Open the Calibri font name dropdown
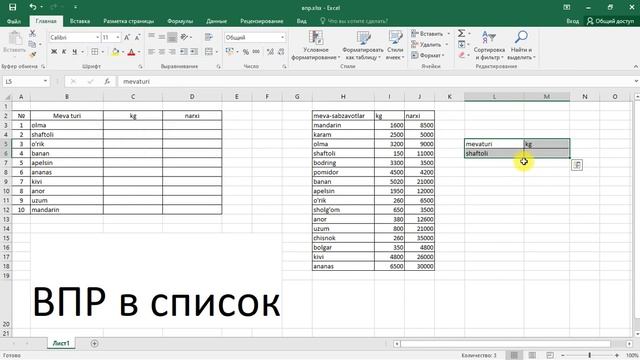640x360 pixels. click(x=98, y=38)
